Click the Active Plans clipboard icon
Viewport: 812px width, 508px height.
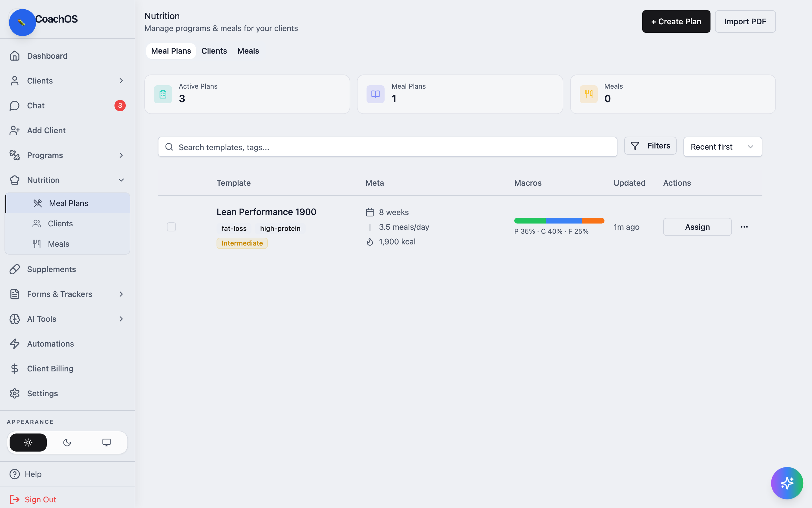(x=163, y=94)
